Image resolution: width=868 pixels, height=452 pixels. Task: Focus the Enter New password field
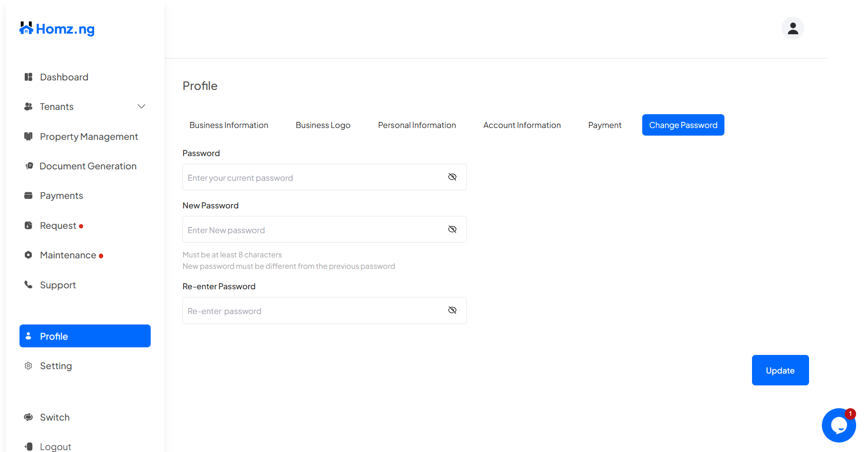coord(325,229)
